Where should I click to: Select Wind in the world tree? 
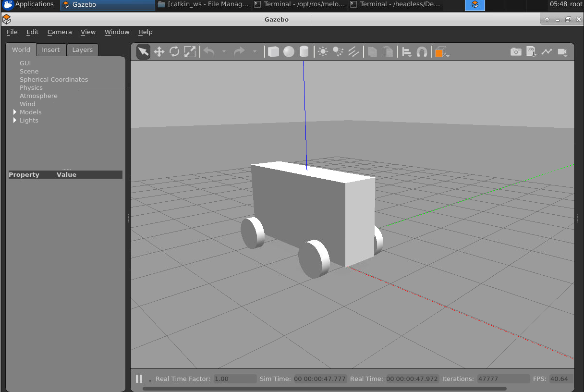point(27,104)
